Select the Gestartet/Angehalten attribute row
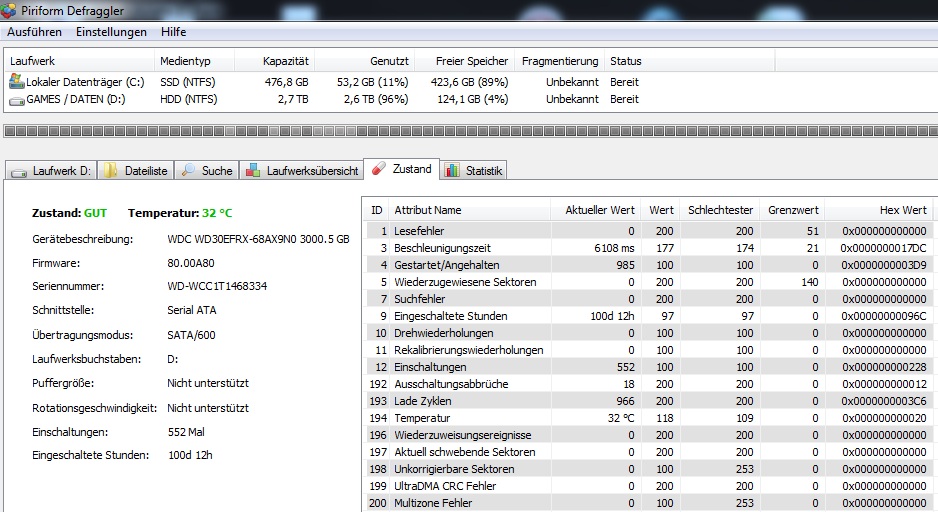This screenshot has width=938, height=512. tap(650, 265)
